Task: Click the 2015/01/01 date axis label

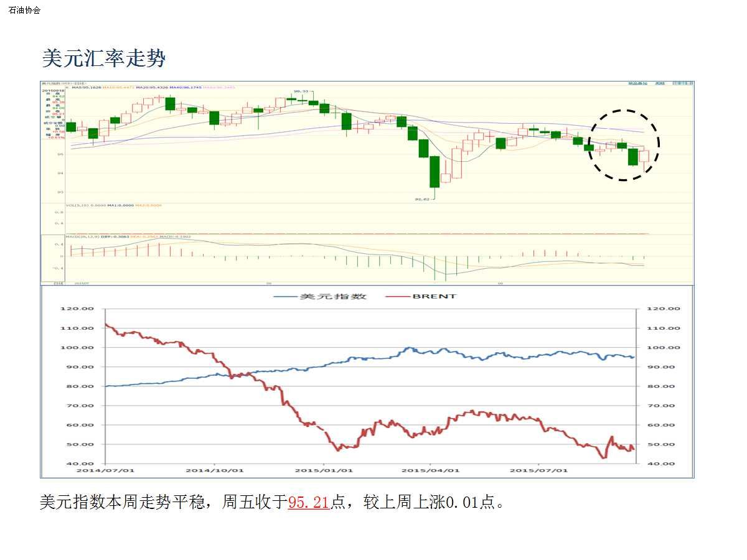Action: point(323,470)
